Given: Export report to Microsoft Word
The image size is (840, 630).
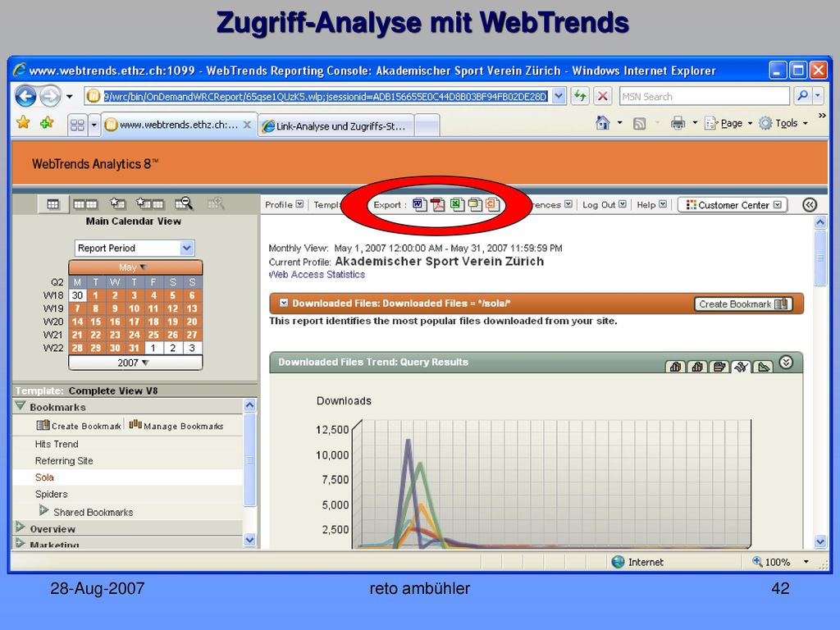Looking at the screenshot, I should click(419, 204).
